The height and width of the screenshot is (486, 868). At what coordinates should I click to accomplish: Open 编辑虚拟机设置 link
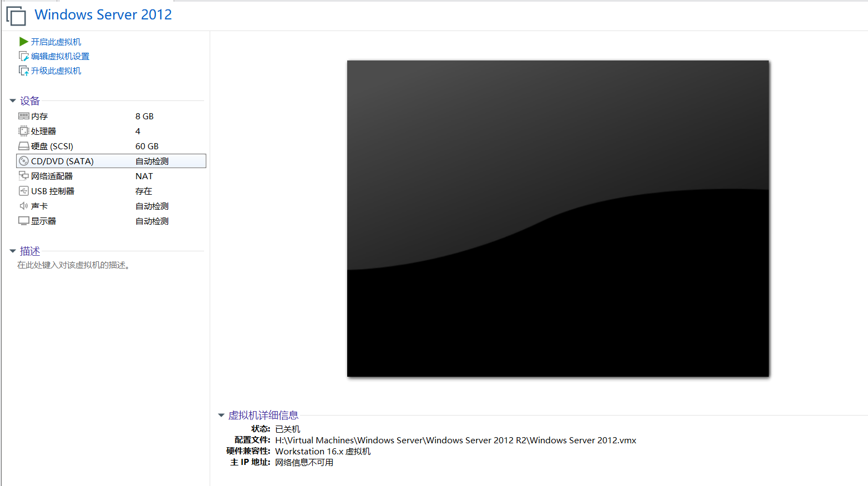[x=60, y=56]
